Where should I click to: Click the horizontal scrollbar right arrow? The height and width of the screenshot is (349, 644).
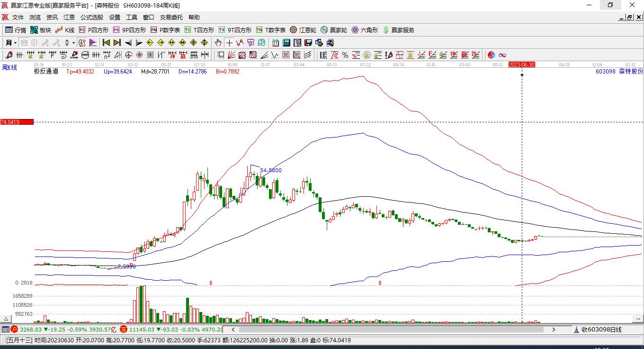[554, 329]
